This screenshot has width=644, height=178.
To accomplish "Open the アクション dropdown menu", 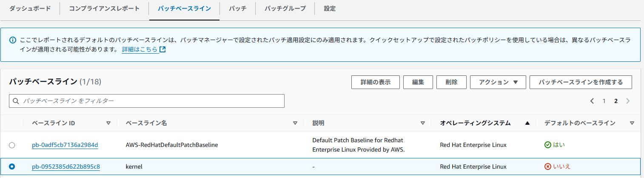I will coord(498,82).
